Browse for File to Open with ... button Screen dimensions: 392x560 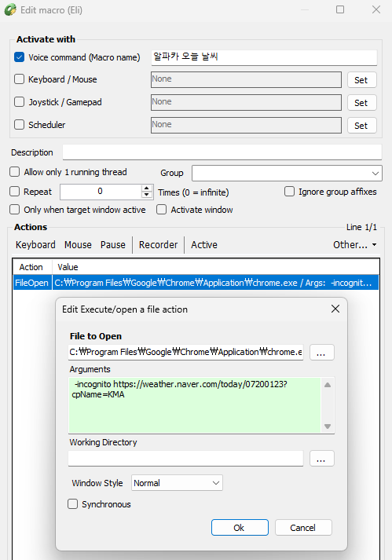point(321,352)
